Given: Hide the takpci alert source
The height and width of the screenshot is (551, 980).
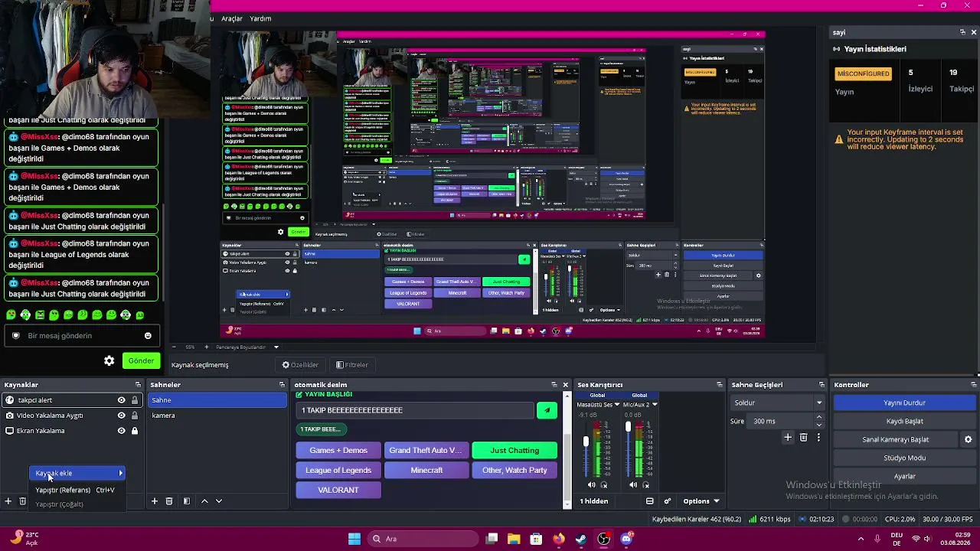Looking at the screenshot, I should (121, 400).
